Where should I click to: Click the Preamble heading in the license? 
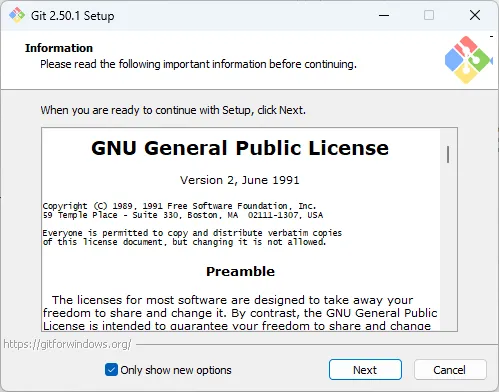[x=240, y=271]
